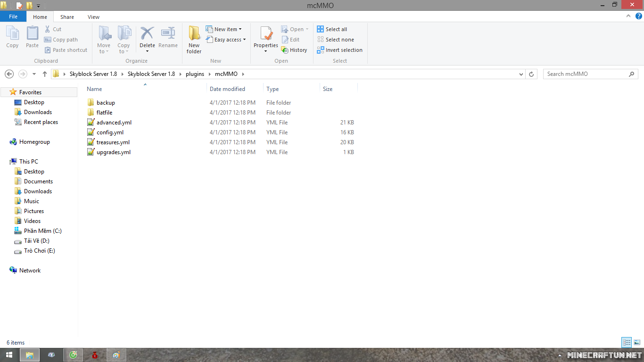Refresh the mcMMO folder view
The width and height of the screenshot is (644, 362).
531,74
